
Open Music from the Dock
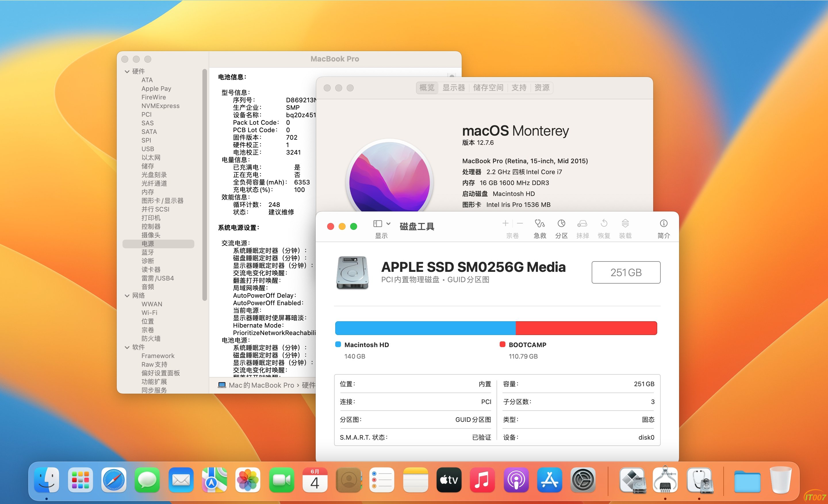click(x=482, y=480)
